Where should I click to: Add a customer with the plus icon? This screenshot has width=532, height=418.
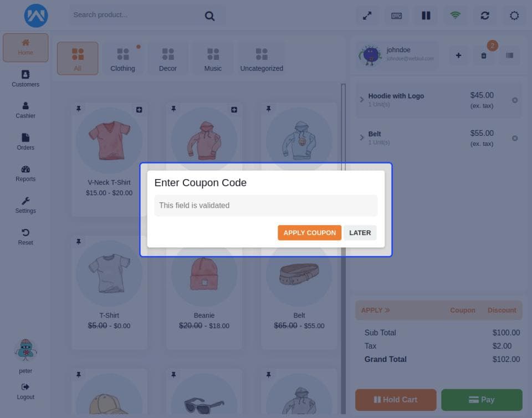(458, 55)
